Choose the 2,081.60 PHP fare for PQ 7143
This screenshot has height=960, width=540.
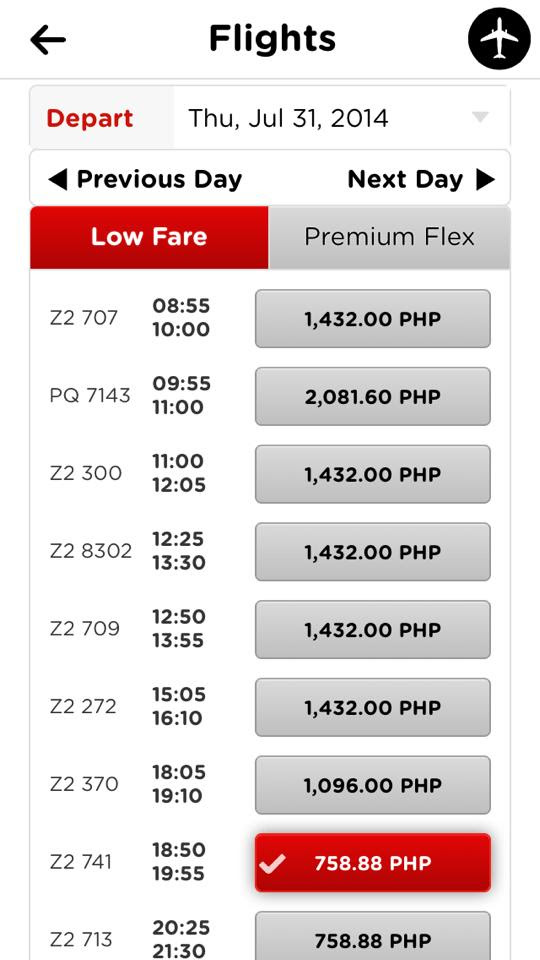click(x=372, y=396)
